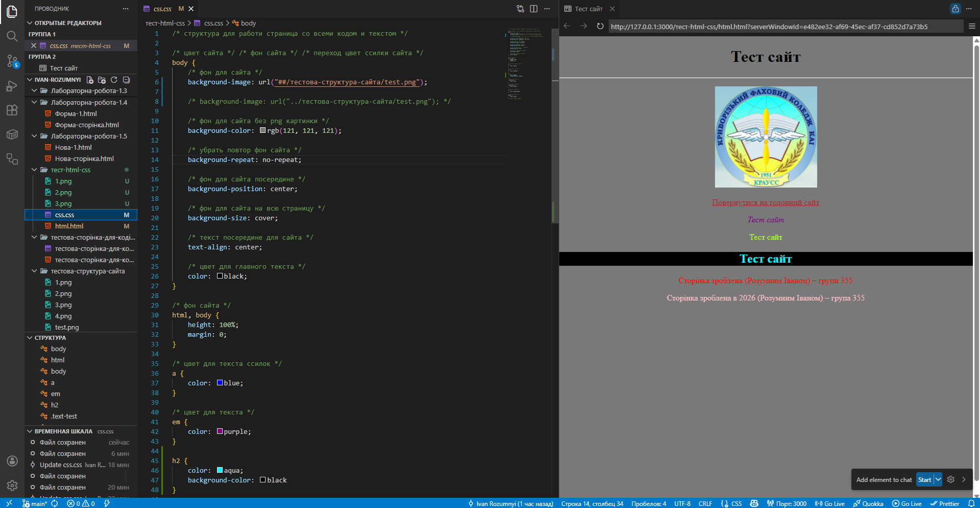Toggle the lock editor group button

coord(955,9)
